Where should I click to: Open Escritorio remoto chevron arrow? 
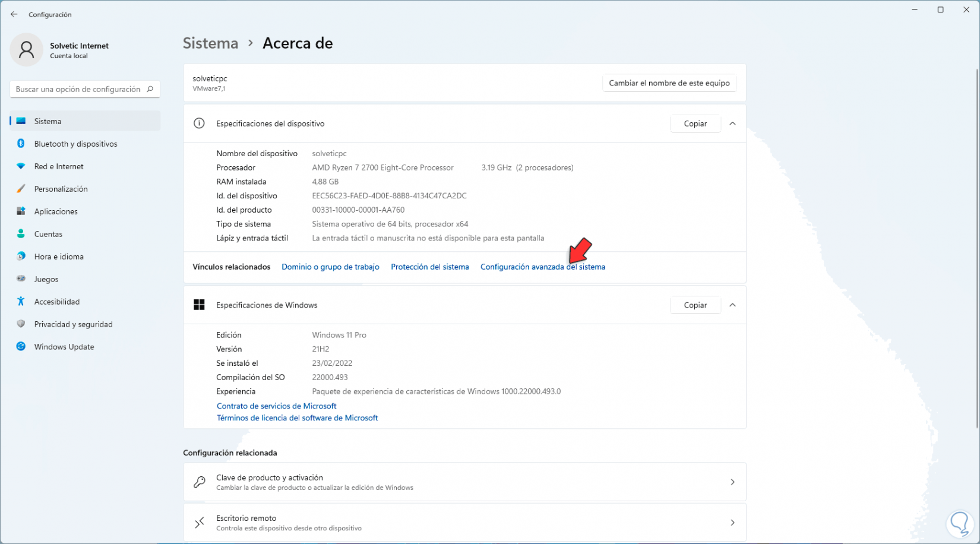click(x=732, y=523)
